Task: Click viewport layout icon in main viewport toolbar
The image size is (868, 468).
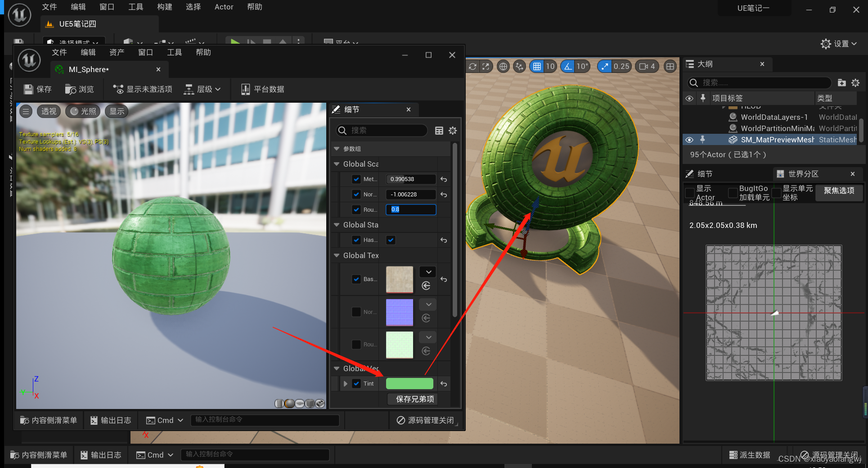Action: (670, 66)
